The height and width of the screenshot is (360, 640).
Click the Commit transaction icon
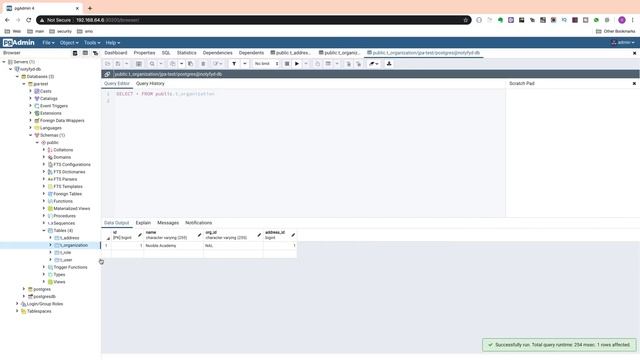[x=348, y=64]
